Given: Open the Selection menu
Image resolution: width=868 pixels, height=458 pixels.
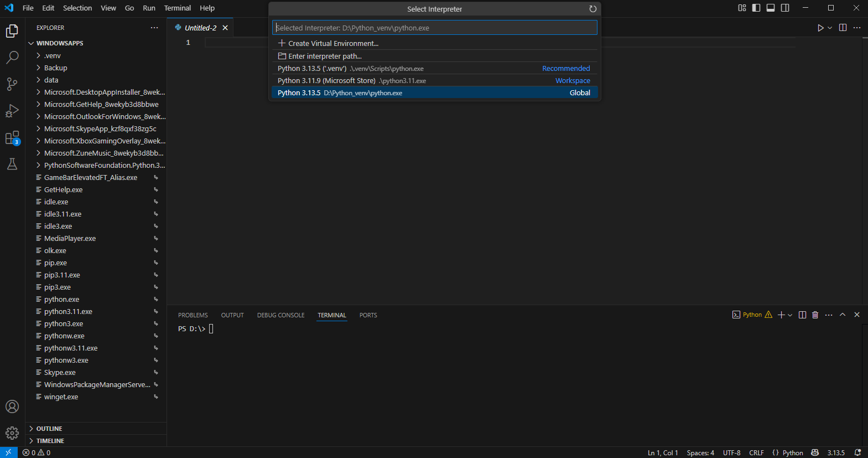Looking at the screenshot, I should pos(77,8).
